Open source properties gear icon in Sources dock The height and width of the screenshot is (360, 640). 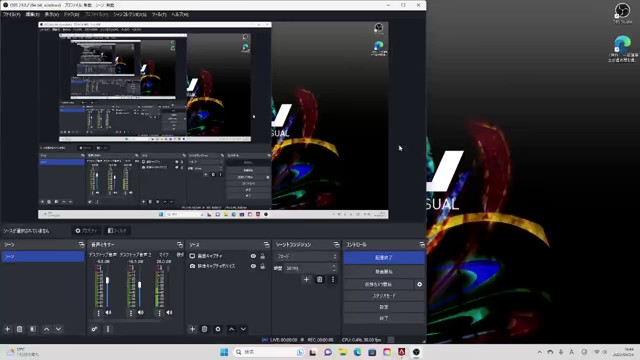pyautogui.click(x=218, y=329)
